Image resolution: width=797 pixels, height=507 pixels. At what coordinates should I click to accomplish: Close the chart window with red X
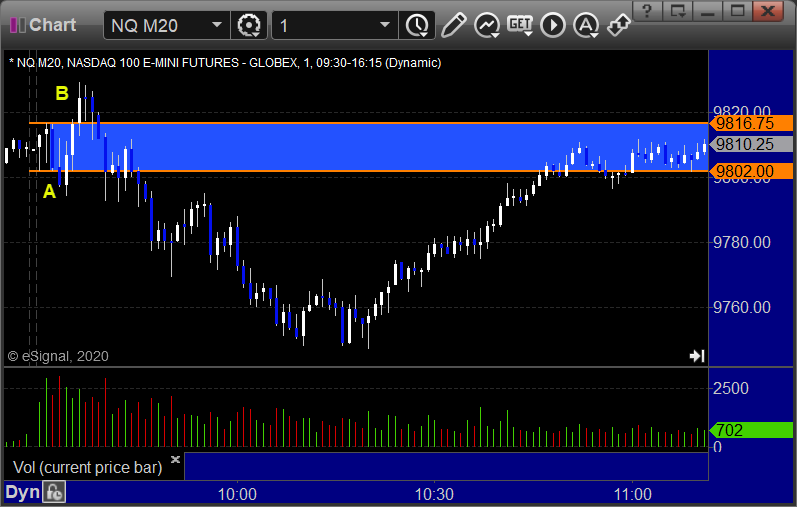(768, 10)
